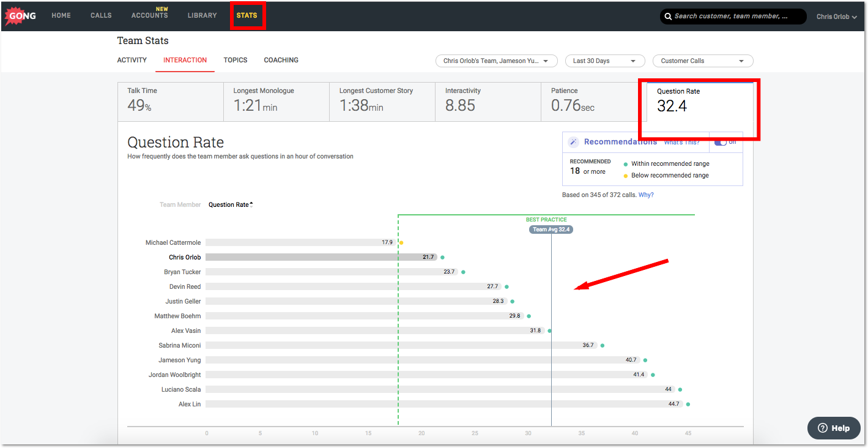The height and width of the screenshot is (448, 868).
Task: Open the team member filter dropdown
Action: pyautogui.click(x=497, y=61)
